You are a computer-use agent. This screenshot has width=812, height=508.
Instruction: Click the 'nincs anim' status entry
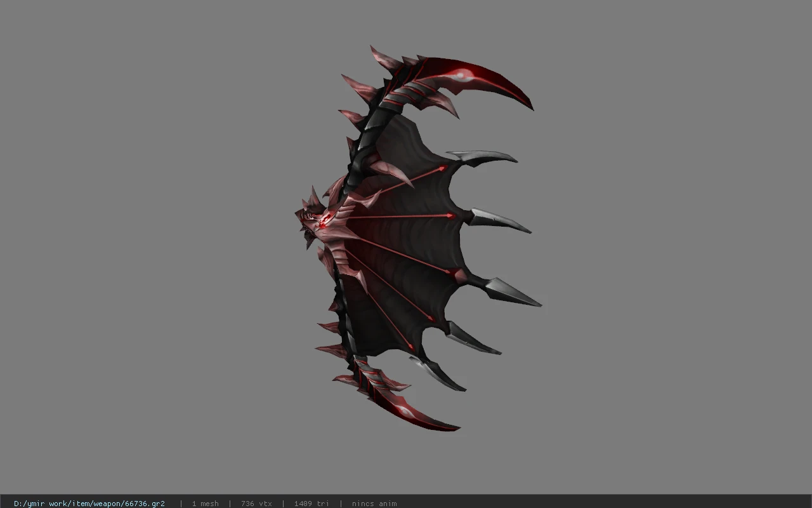tap(374, 504)
